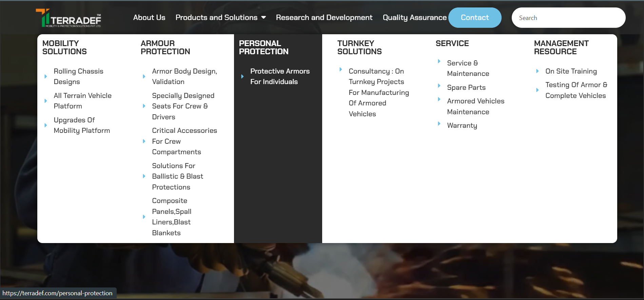This screenshot has height=300, width=644.
Task: Open the Quality Assurance page
Action: click(x=414, y=18)
